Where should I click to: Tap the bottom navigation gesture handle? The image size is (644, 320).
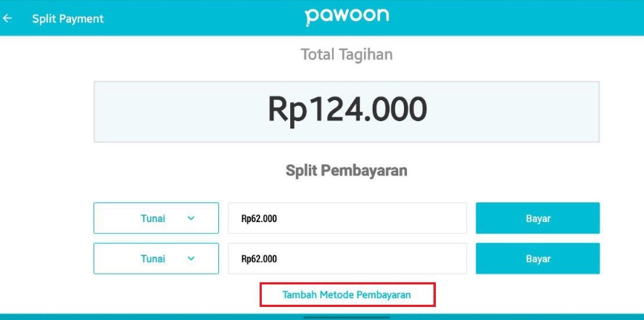point(347,316)
